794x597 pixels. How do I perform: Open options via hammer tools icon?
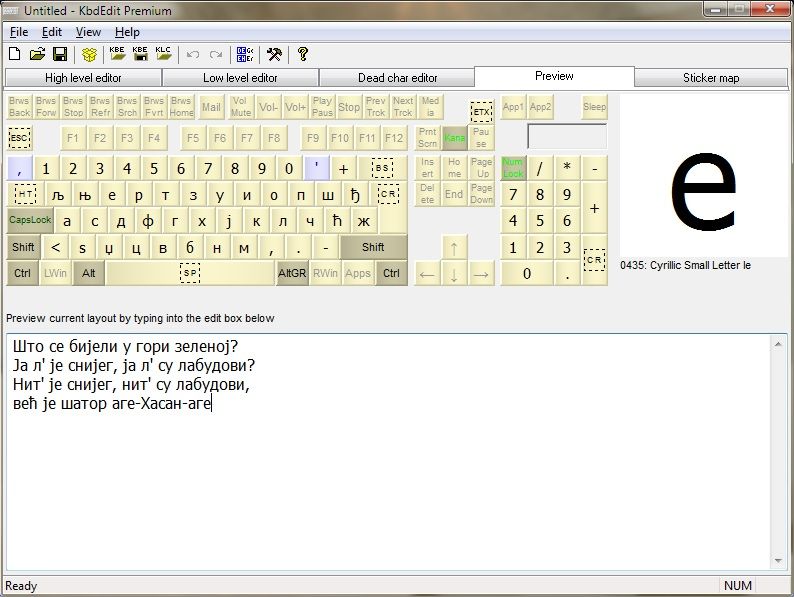click(x=274, y=54)
